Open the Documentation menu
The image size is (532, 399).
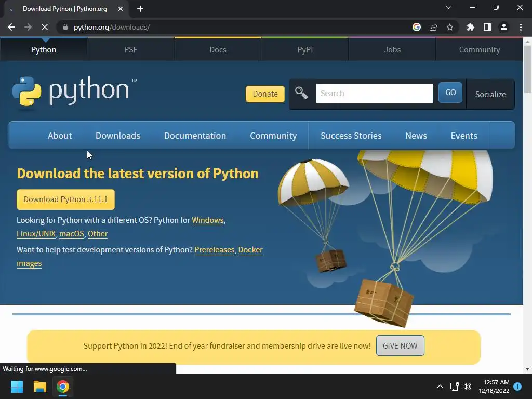[195, 136]
